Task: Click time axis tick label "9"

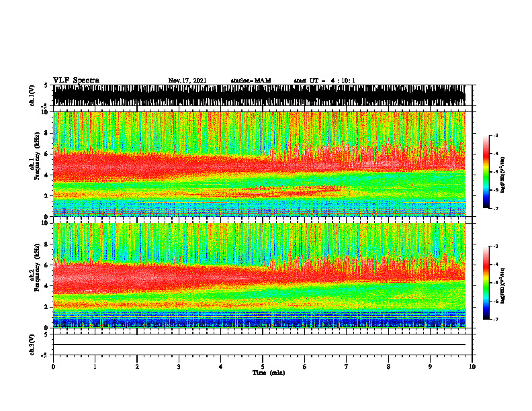Action: [x=430, y=366]
